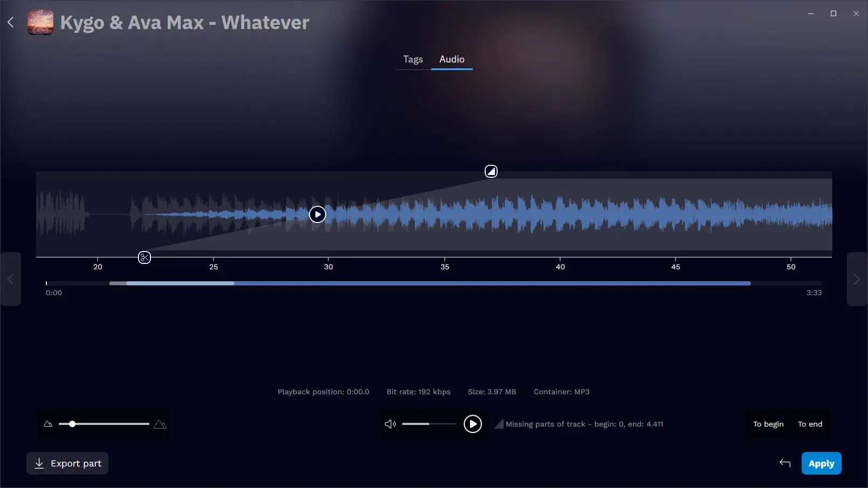Click the Apply button

pyautogui.click(x=822, y=463)
